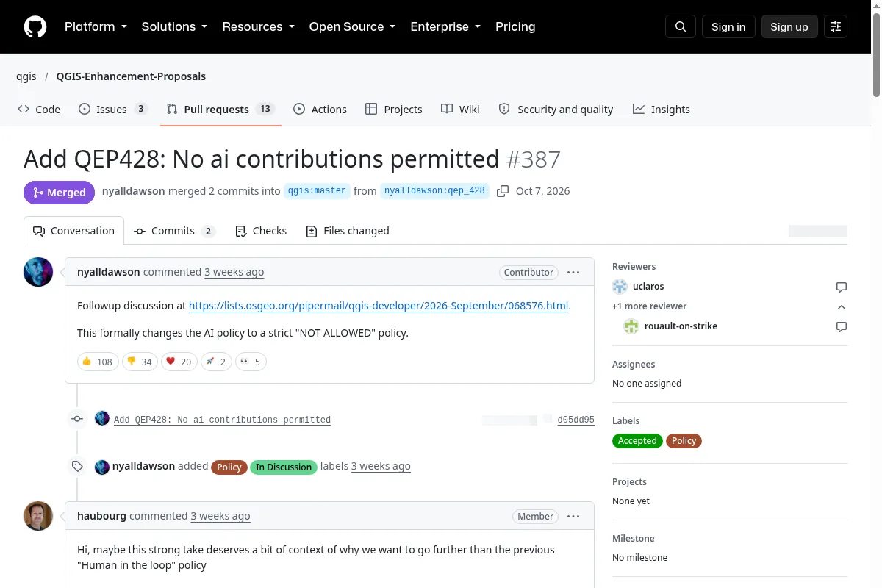Image resolution: width=882 pixels, height=588 pixels.
Task: Open the GitHub homepage logo
Action: coord(35,27)
